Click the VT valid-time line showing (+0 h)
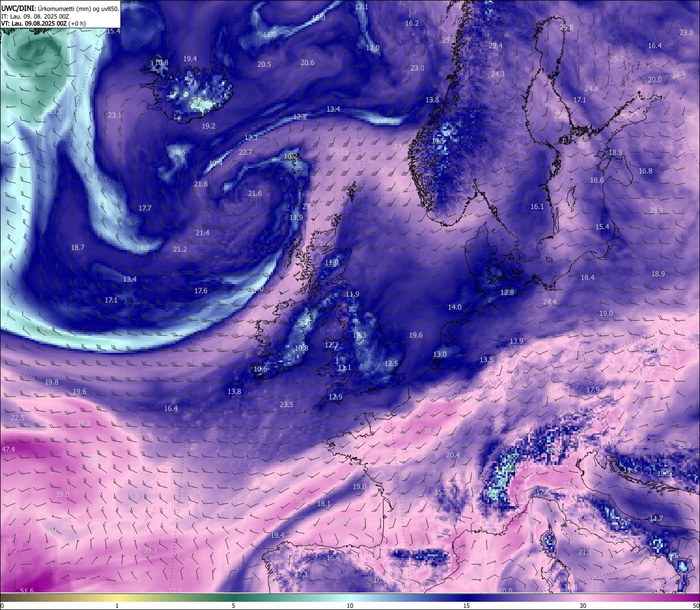The image size is (700, 610). pos(43,24)
